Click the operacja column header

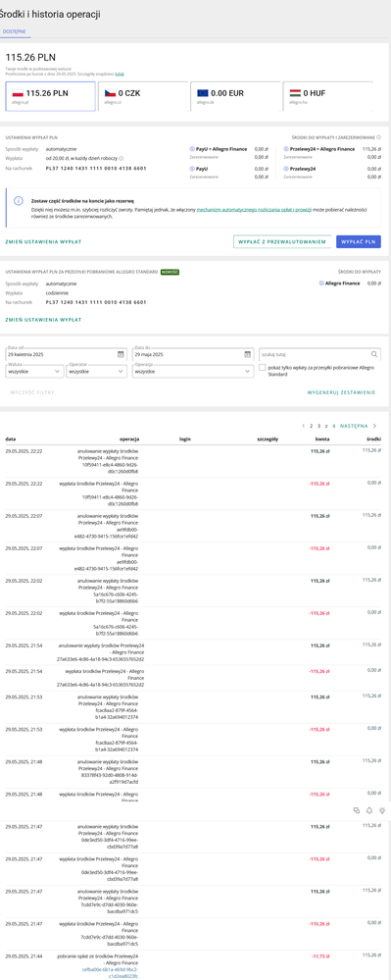(129, 439)
